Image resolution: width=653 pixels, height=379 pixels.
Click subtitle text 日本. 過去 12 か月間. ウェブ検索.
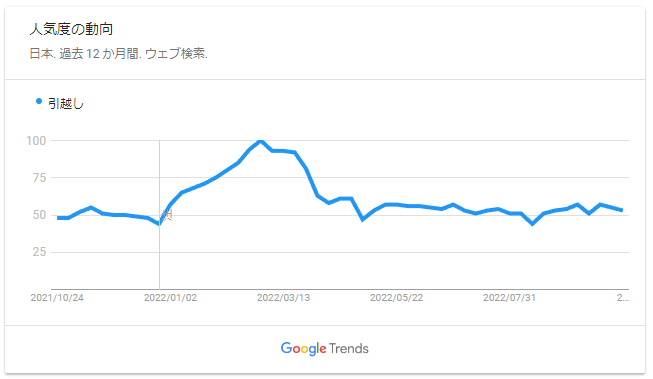119,54
